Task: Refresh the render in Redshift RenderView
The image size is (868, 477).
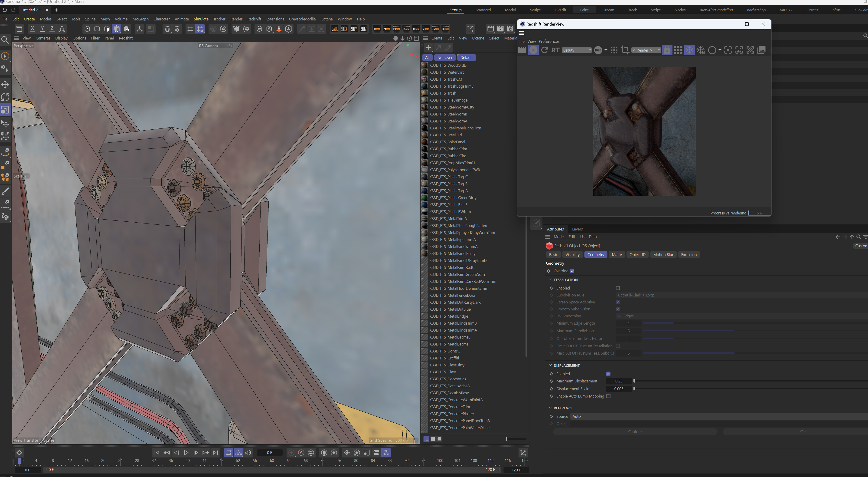Action: pos(544,50)
